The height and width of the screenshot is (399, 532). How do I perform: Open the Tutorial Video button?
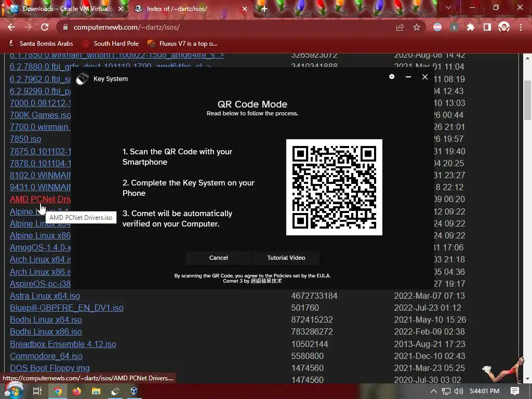click(x=286, y=258)
